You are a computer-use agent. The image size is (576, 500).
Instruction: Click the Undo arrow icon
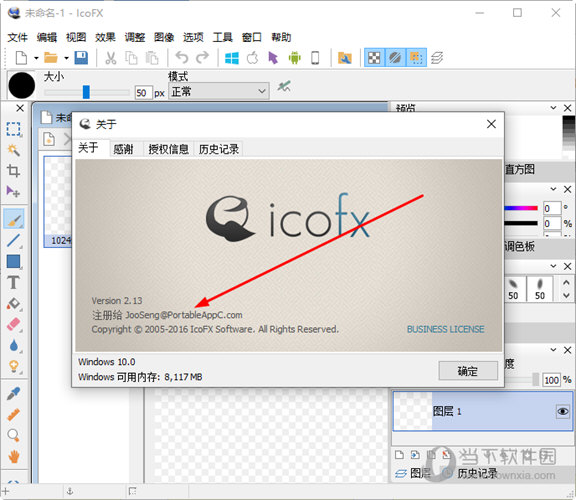pos(181,57)
